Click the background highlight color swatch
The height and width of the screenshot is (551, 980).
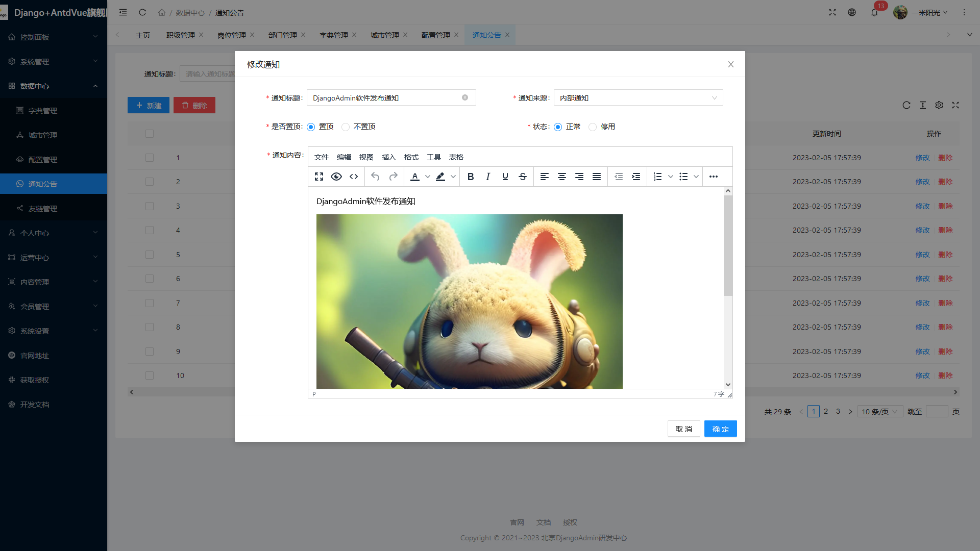pyautogui.click(x=440, y=177)
